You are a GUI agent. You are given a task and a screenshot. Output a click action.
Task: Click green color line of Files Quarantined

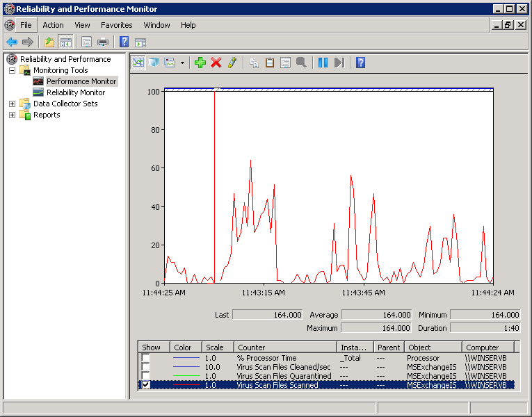(186, 376)
